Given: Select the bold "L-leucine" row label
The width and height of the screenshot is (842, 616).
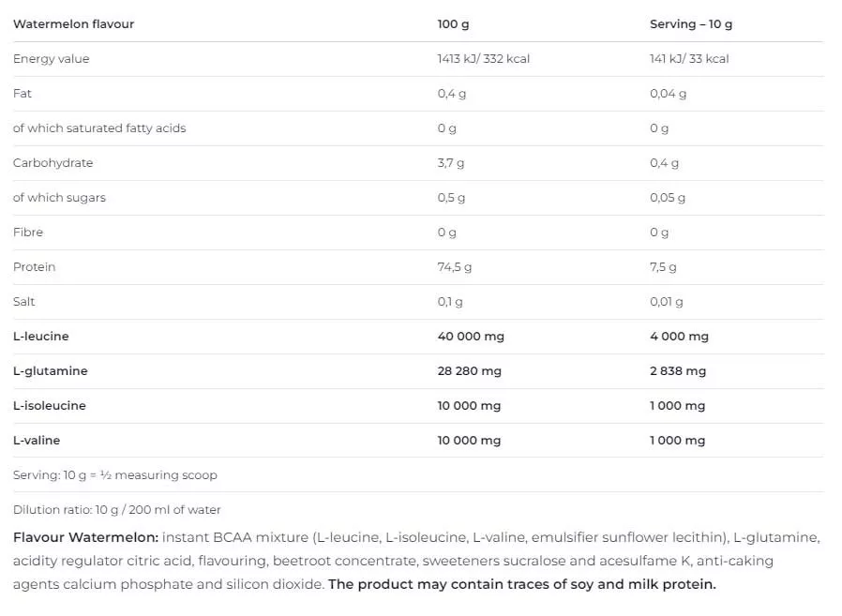Looking at the screenshot, I should coord(41,337).
